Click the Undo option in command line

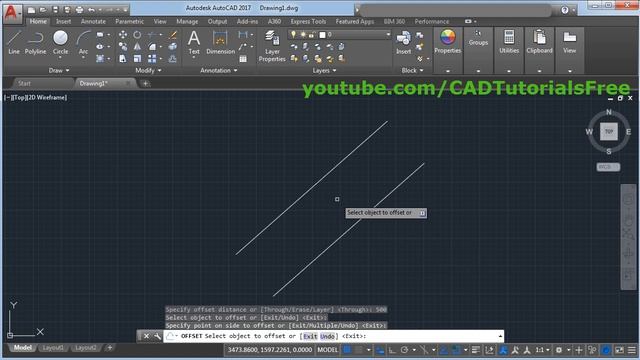(x=327, y=336)
